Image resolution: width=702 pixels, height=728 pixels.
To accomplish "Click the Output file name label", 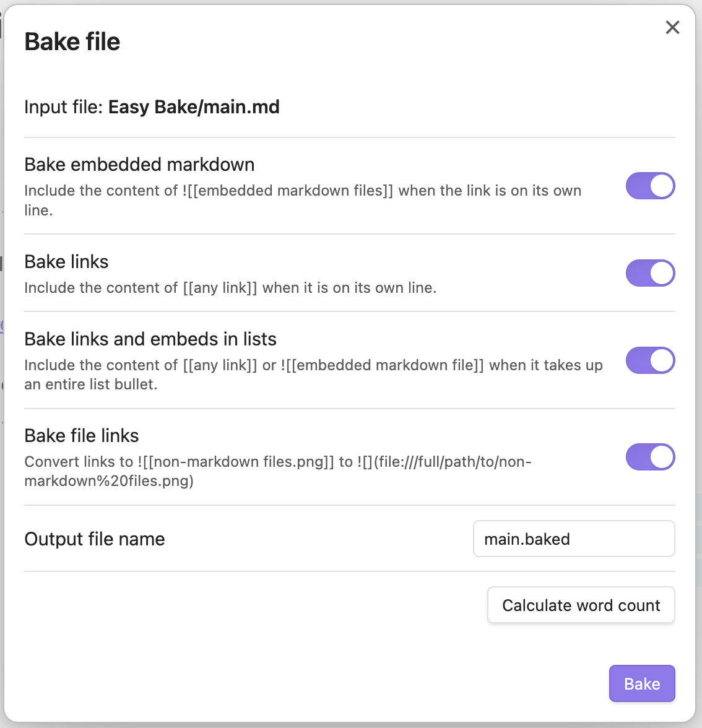I will click(x=95, y=539).
